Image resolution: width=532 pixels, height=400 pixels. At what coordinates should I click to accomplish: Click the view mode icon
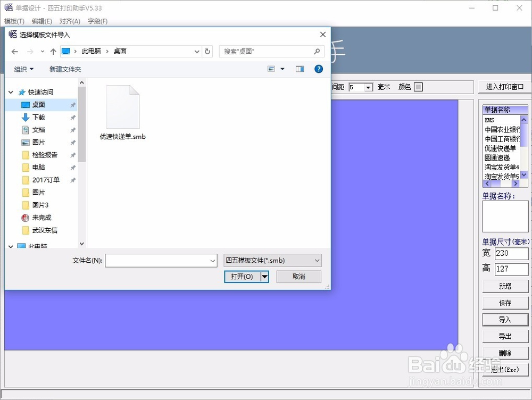pos(271,69)
